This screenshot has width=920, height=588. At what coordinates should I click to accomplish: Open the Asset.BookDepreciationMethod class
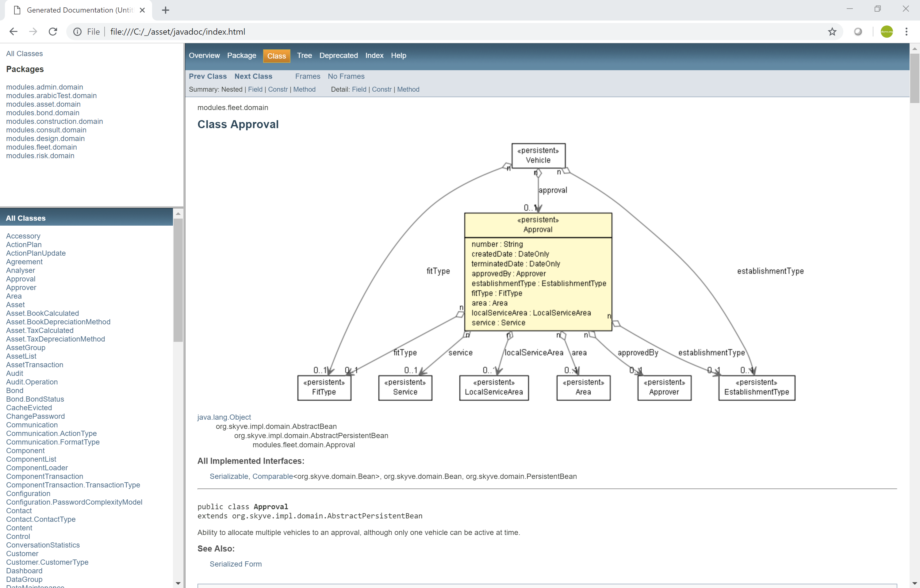coord(58,322)
